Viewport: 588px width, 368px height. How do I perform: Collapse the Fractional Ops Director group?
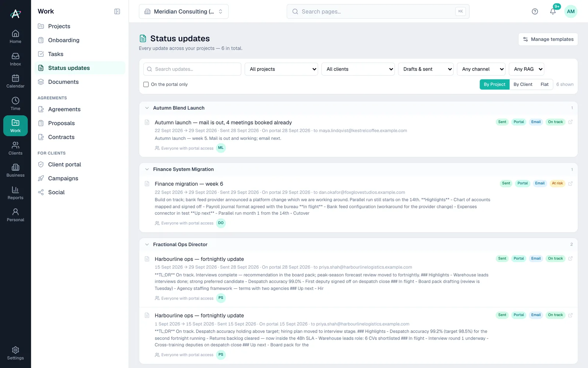[147, 244]
